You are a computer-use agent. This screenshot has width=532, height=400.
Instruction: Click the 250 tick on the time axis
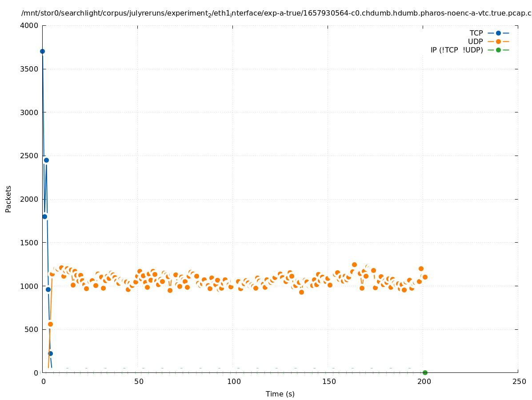[518, 382]
